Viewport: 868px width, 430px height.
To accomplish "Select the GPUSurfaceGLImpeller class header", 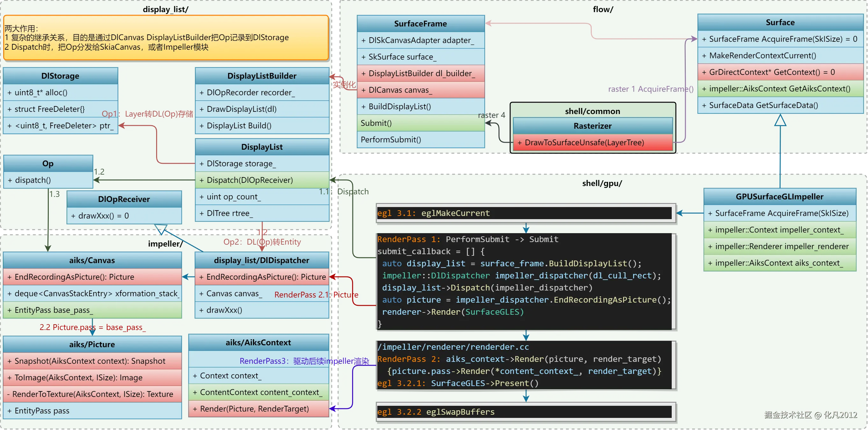I will click(779, 197).
